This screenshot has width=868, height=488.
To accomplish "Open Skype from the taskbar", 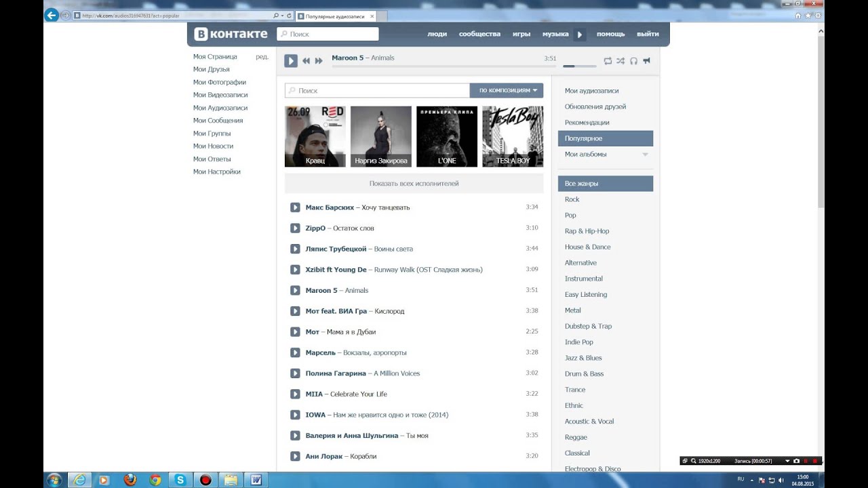I will pos(180,480).
